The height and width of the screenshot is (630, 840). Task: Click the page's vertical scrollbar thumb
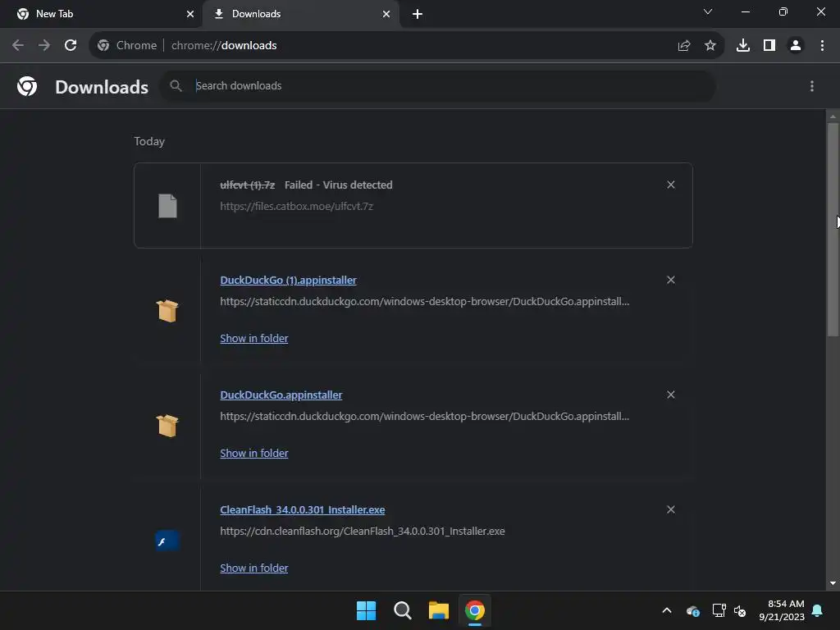833,230
